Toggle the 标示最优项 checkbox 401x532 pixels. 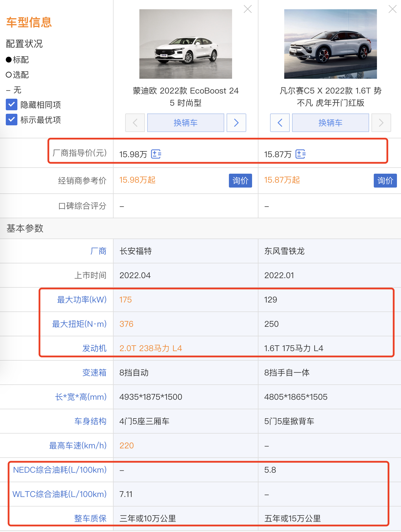coord(12,120)
